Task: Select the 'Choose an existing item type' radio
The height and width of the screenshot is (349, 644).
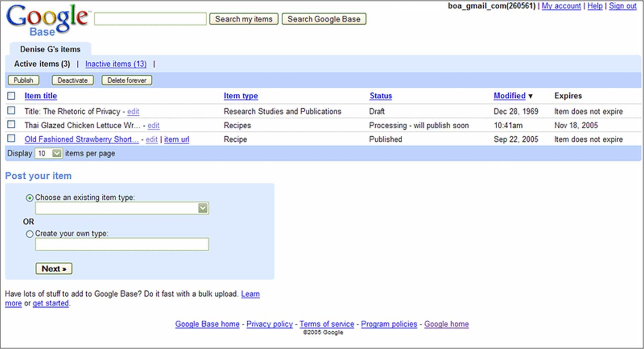Action: [x=30, y=198]
